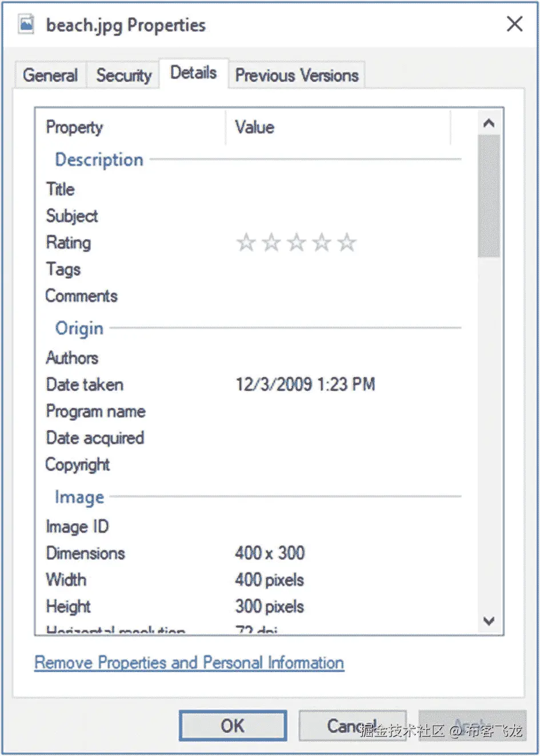Click the scrollbar down arrow
Screen dimensions: 540x756
pyautogui.click(x=489, y=621)
